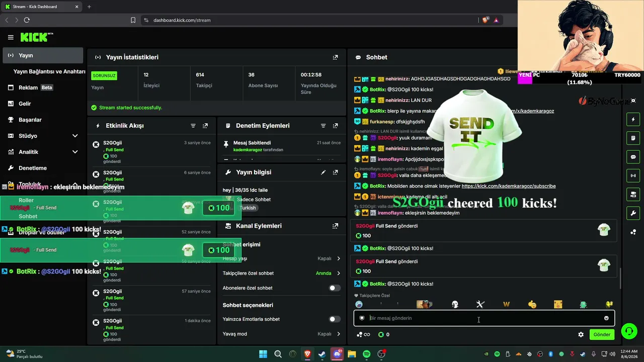Click the chat identity shield icon
This screenshot has width=644, height=362.
click(362, 318)
